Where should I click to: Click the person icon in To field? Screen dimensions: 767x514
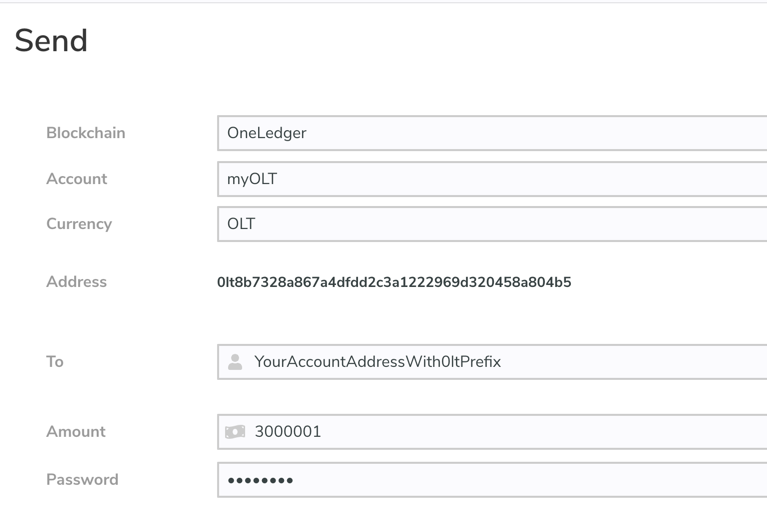click(235, 362)
